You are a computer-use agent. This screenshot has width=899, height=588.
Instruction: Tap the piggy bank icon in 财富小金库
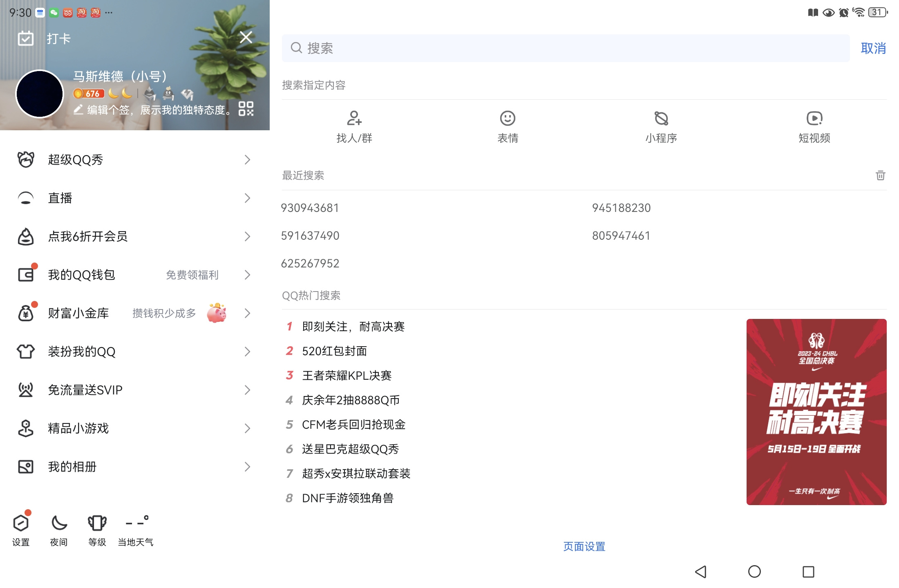[x=217, y=313]
